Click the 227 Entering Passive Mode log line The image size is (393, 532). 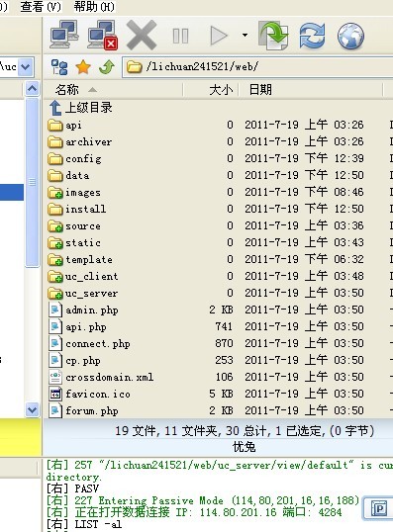pyautogui.click(x=203, y=500)
